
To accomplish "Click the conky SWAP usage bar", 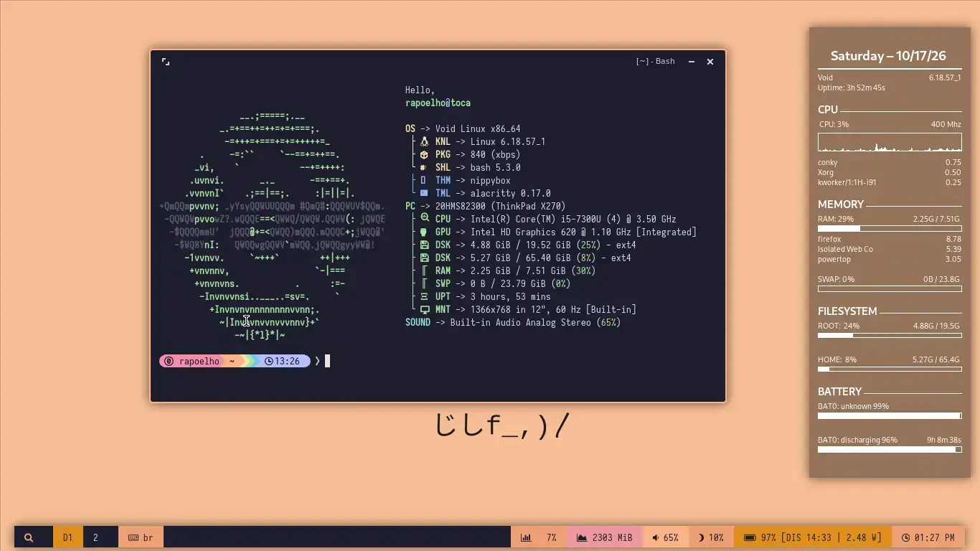I will tap(890, 289).
